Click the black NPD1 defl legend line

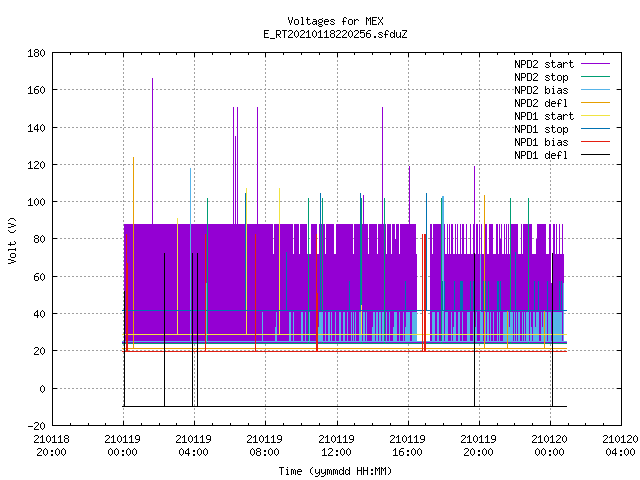coord(595,155)
